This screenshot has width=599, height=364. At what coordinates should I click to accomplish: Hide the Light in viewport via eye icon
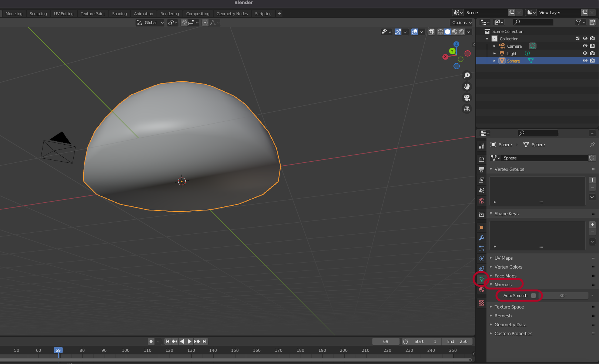(585, 53)
